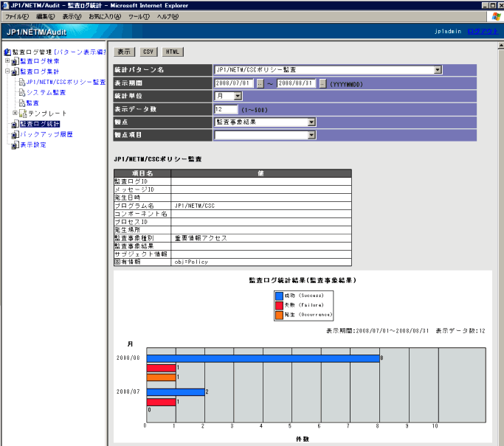This screenshot has height=446, width=504.
Task: Click the icon beside 監査ログ統計
Action: click(x=15, y=124)
